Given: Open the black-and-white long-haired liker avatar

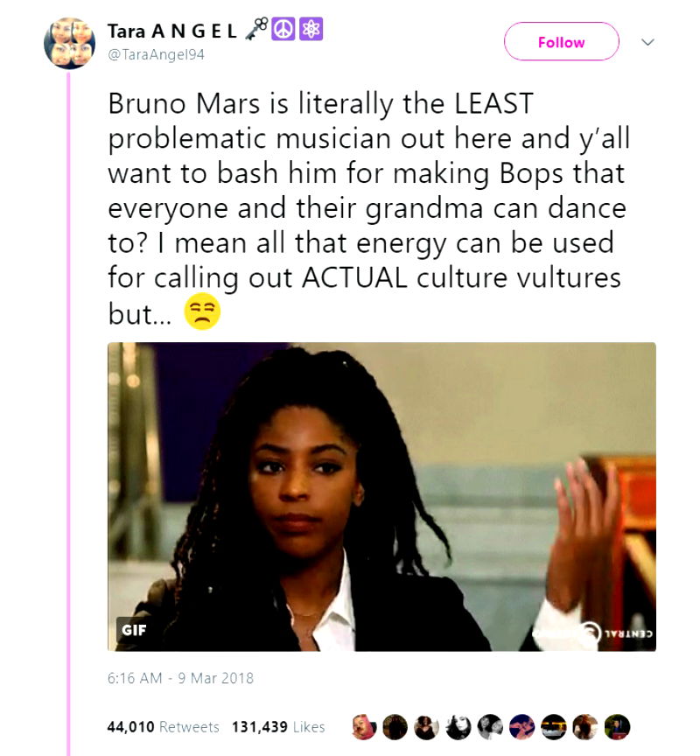Looking at the screenshot, I should point(458,727).
